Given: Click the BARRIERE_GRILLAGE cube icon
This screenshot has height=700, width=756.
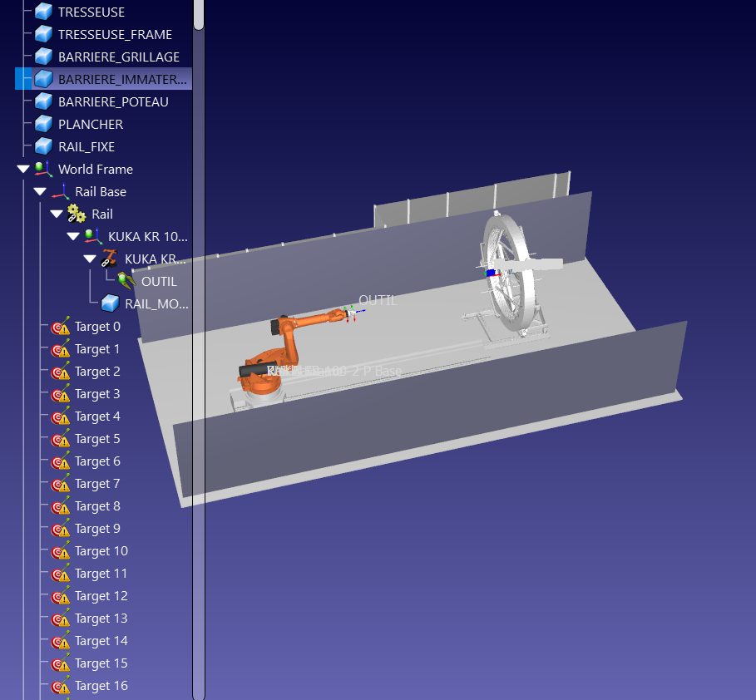Looking at the screenshot, I should 43,57.
